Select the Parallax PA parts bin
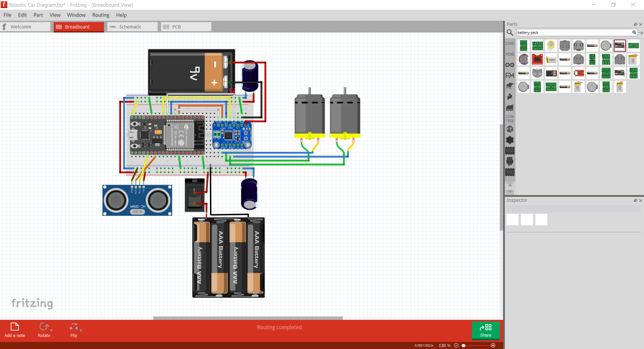 tap(510, 75)
